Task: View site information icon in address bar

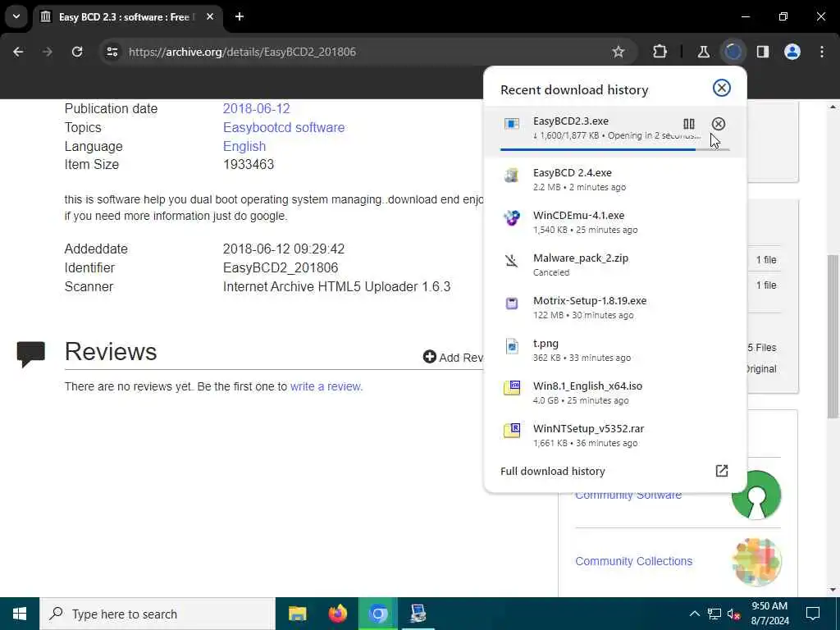Action: [x=112, y=52]
